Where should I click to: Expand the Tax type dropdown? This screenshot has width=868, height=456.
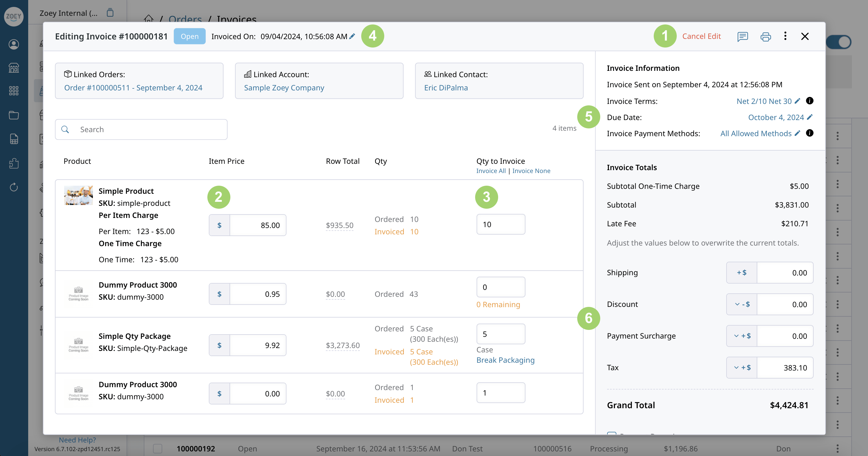(x=742, y=368)
